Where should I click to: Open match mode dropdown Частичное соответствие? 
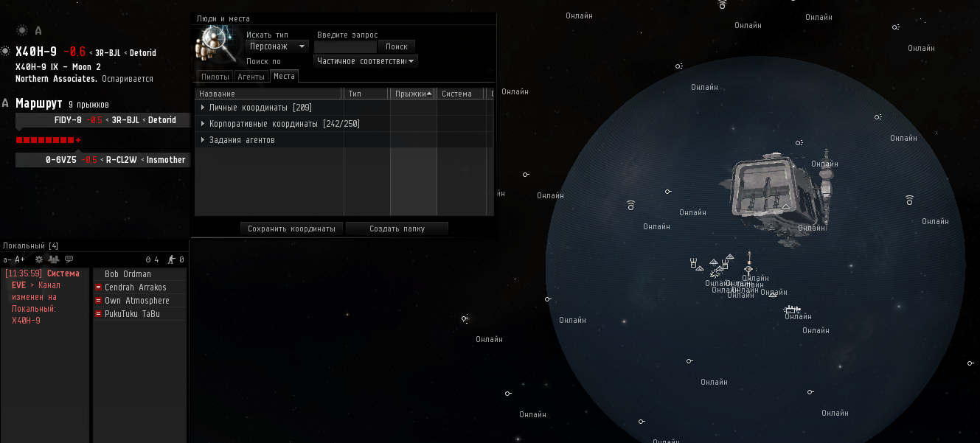tap(366, 61)
